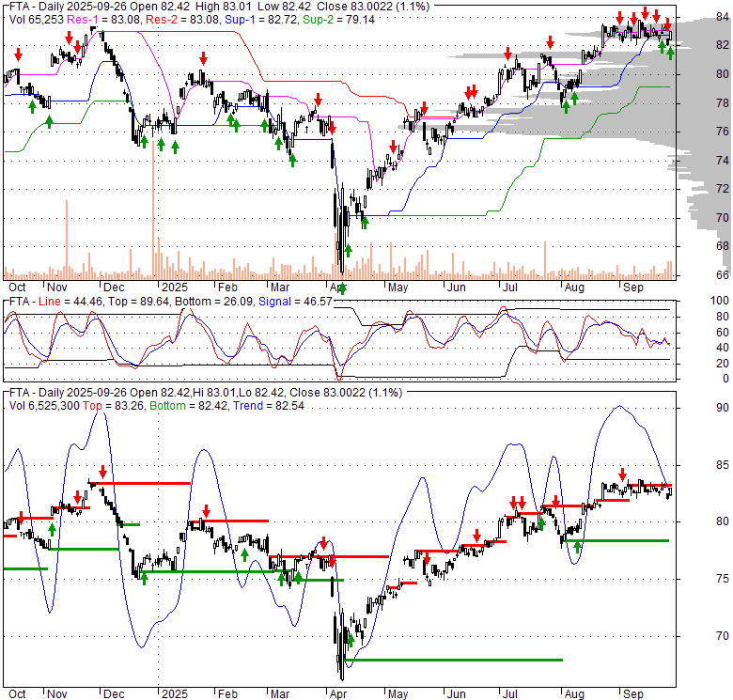The height and width of the screenshot is (700, 733).
Task: Click the 84 price axis label
Action: (723, 17)
